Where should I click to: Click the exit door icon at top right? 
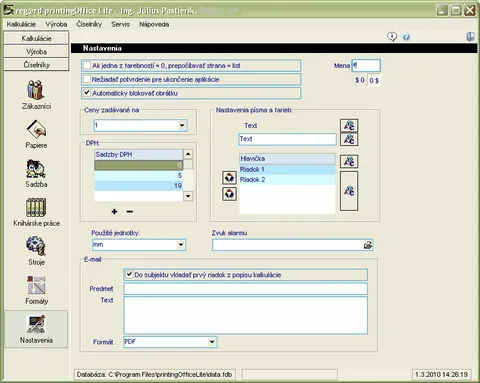click(470, 36)
